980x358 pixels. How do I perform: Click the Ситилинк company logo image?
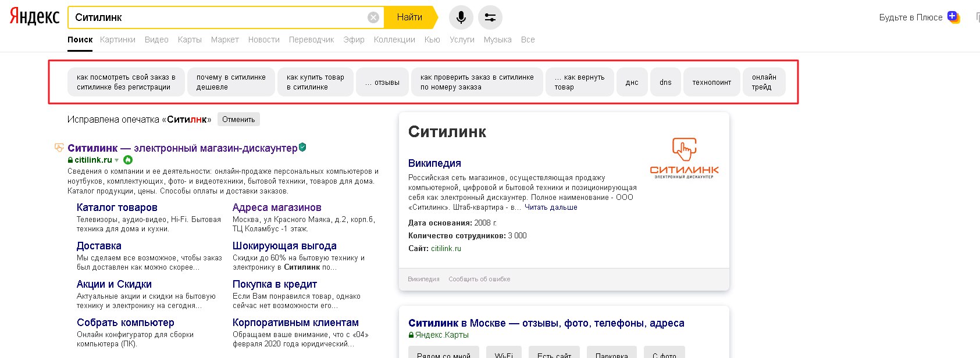pos(684,158)
